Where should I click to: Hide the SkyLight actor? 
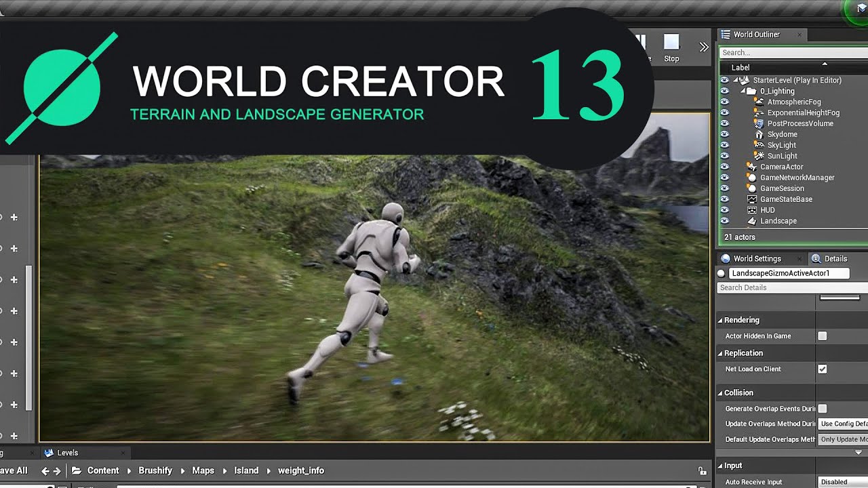(725, 145)
